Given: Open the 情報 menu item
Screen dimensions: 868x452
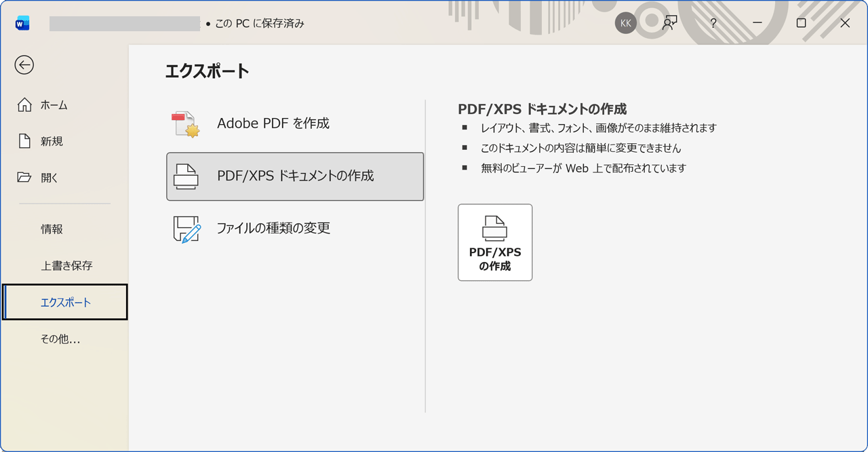Looking at the screenshot, I should [53, 229].
